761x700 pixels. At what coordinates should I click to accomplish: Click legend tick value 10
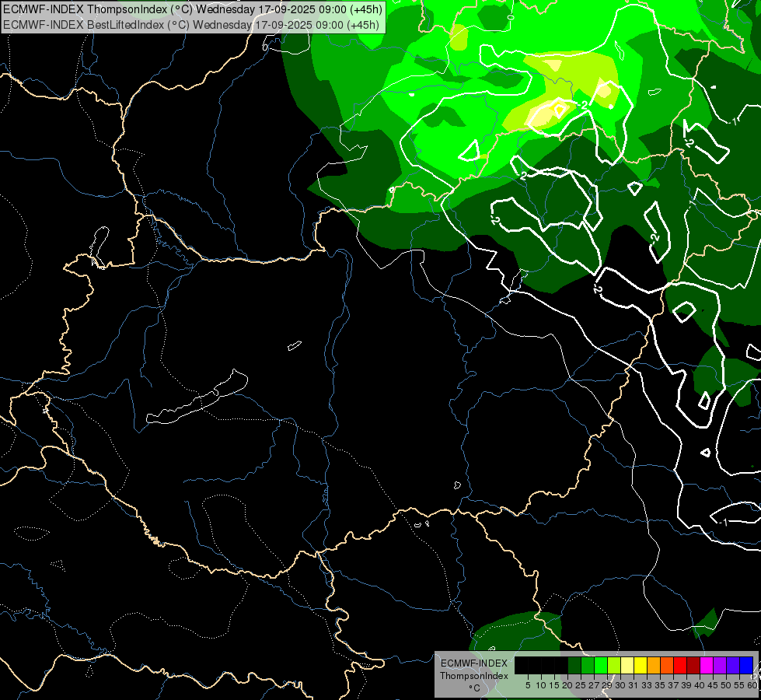click(x=541, y=685)
